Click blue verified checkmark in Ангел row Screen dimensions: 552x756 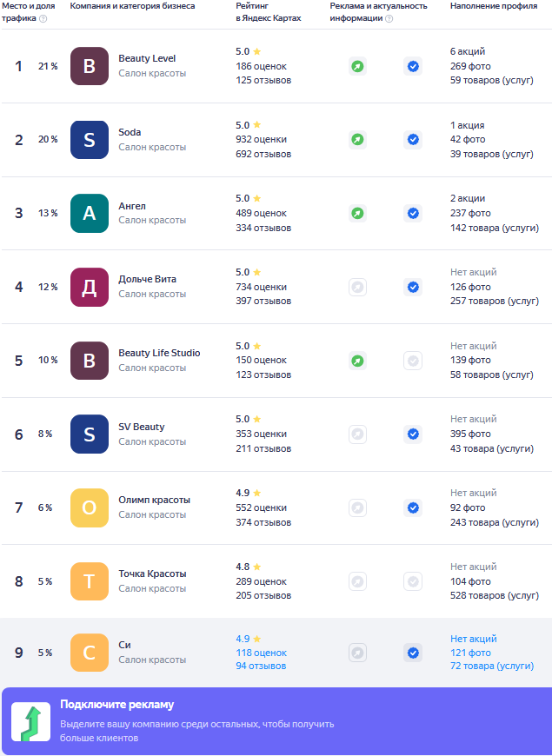(x=413, y=213)
